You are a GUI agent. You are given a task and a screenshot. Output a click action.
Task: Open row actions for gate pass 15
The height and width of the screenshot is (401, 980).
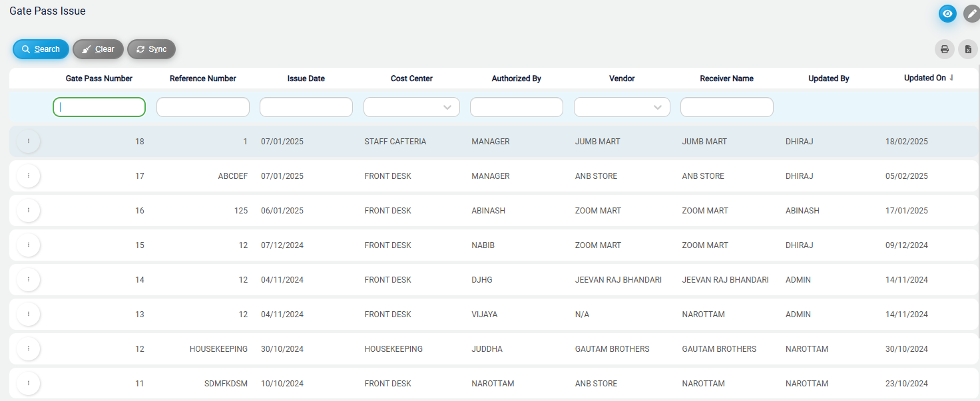tap(28, 245)
